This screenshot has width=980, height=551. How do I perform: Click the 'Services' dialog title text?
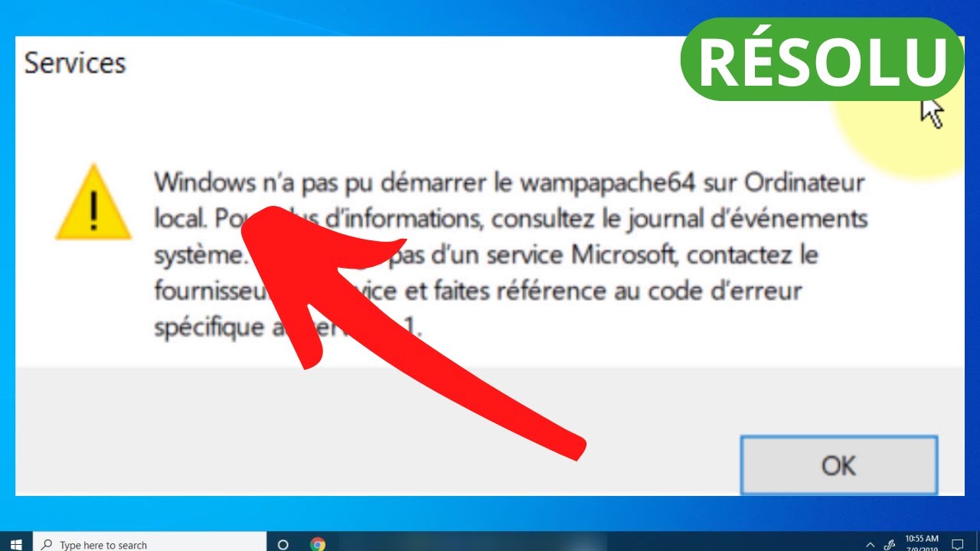click(75, 63)
